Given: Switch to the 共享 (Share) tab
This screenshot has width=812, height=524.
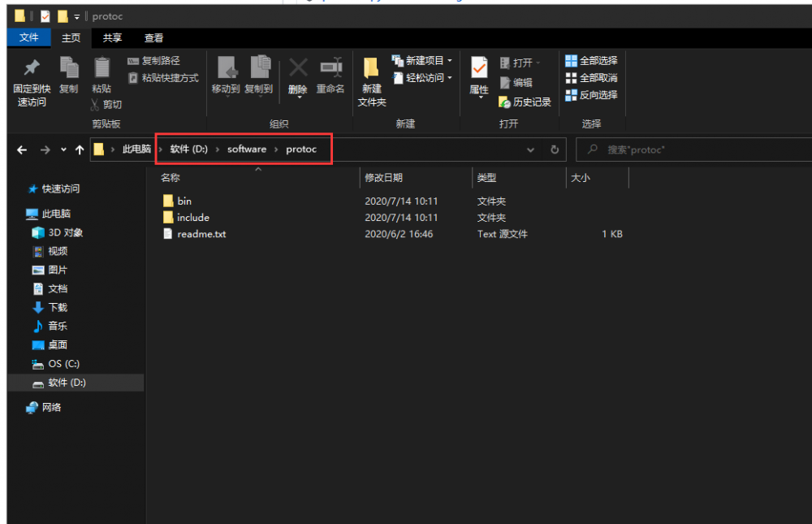Looking at the screenshot, I should pos(112,38).
